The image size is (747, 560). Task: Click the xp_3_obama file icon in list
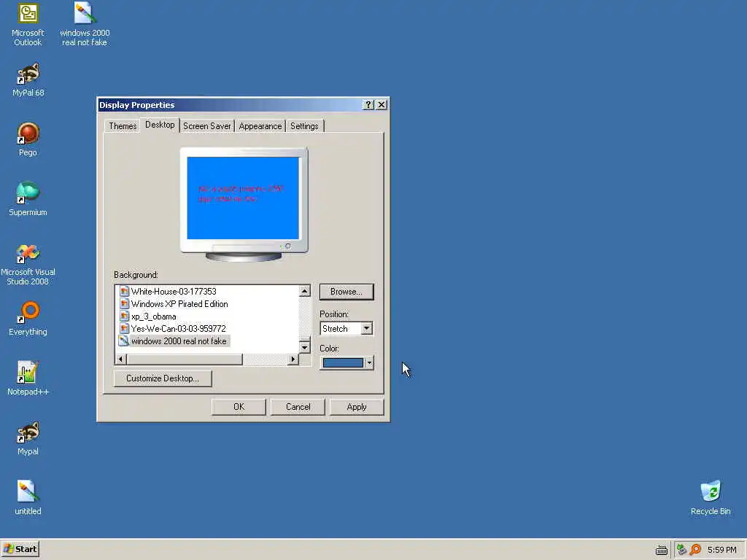pos(124,316)
